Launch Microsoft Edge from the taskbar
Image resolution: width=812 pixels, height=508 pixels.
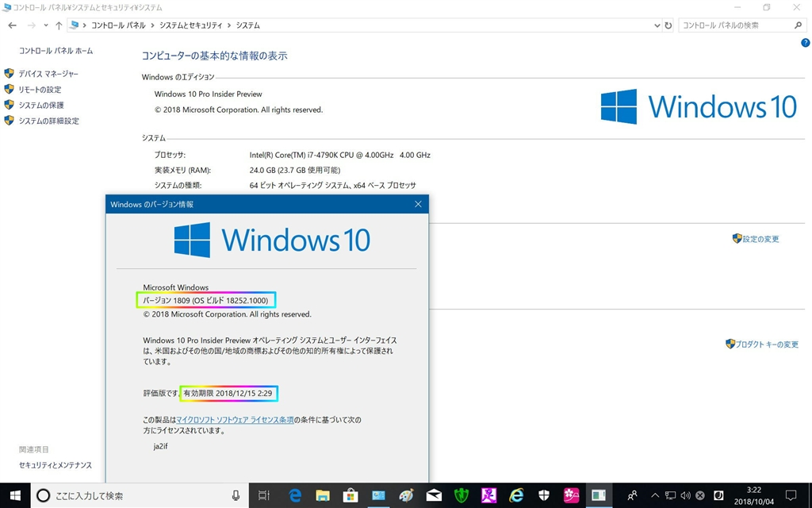(295, 495)
